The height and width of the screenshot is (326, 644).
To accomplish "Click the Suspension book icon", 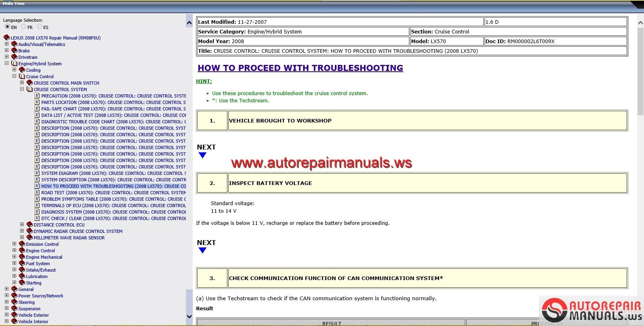I will [14, 308].
